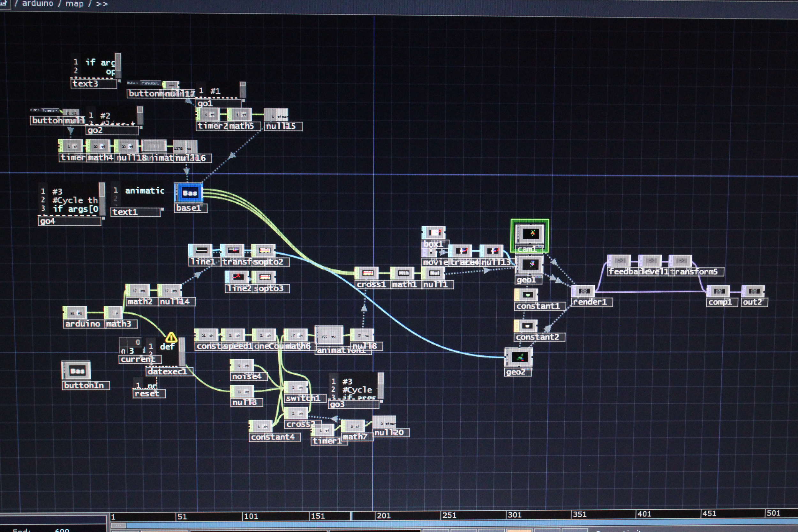Viewport: 798px width, 532px height.
Task: Jump to frame 401 on timeline
Action: click(644, 514)
